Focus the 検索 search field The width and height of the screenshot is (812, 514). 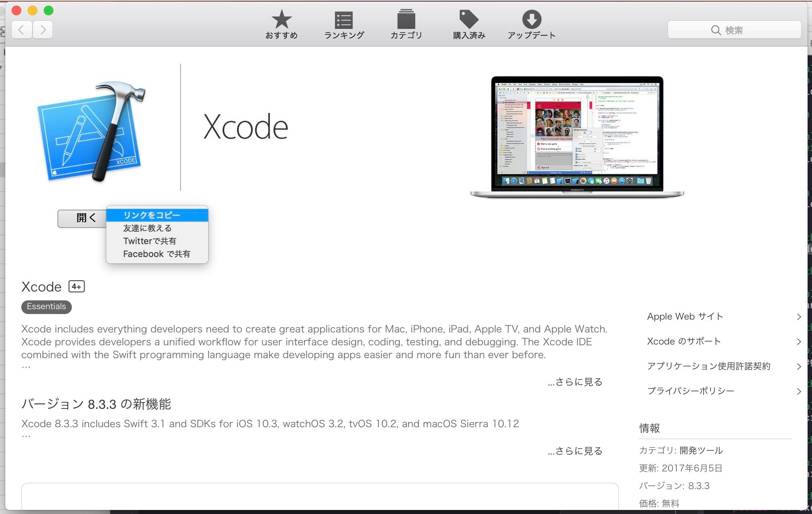click(x=734, y=30)
